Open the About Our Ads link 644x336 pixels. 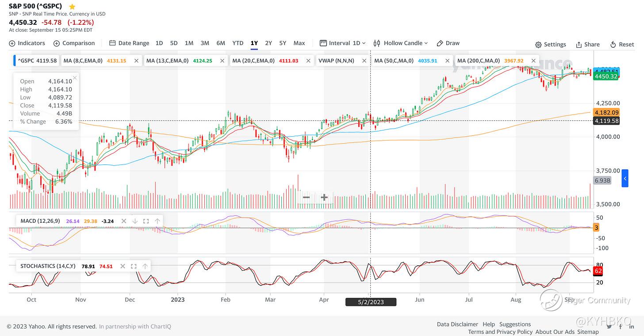555,332
